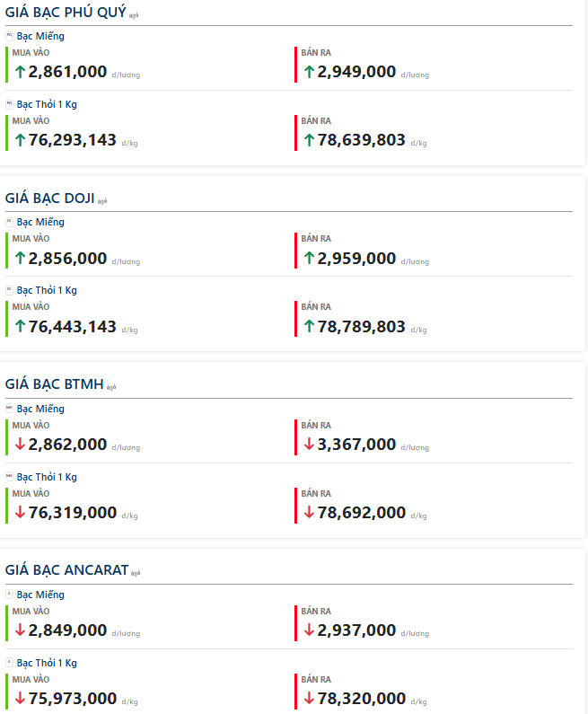The image size is (588, 714).
Task: Select Bạc Miếng label under Phú Quý
Action: click(40, 36)
